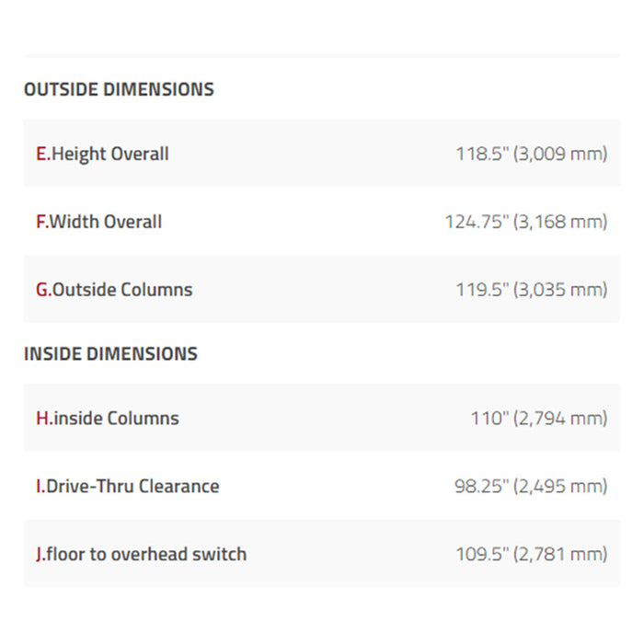Viewport: 644px width, 644px height.
Task: Select the H. inside Columns label
Action: pyautogui.click(x=108, y=419)
